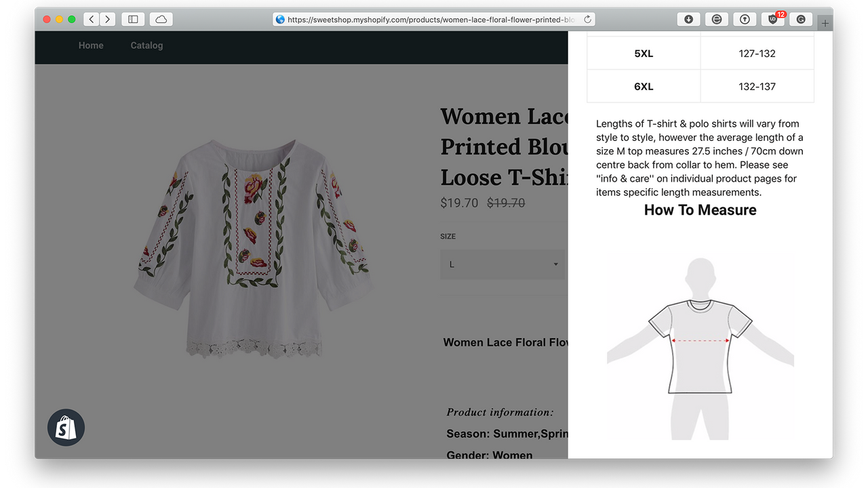Click the circled minus extension icon
The height and width of the screenshot is (488, 868).
pos(716,19)
